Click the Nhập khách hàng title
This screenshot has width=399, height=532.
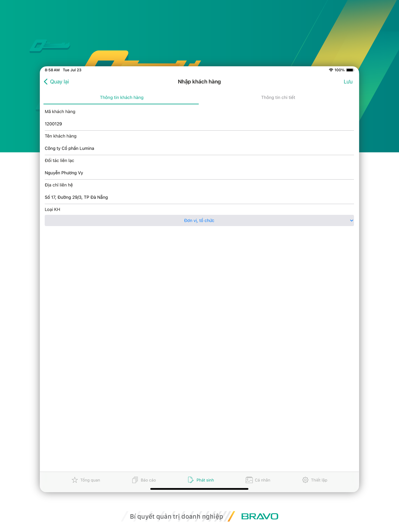click(199, 82)
